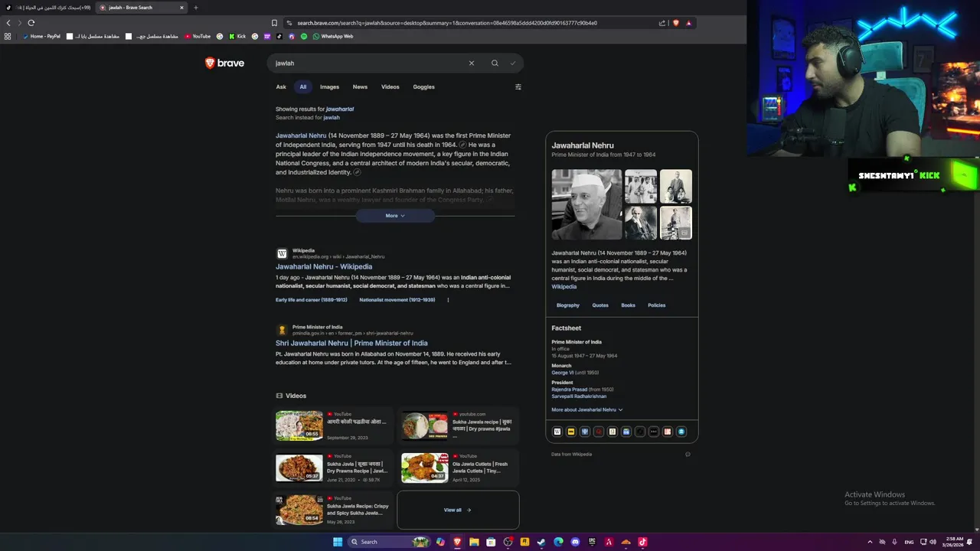Expand More about Jawaharlal Nehru

(587, 410)
